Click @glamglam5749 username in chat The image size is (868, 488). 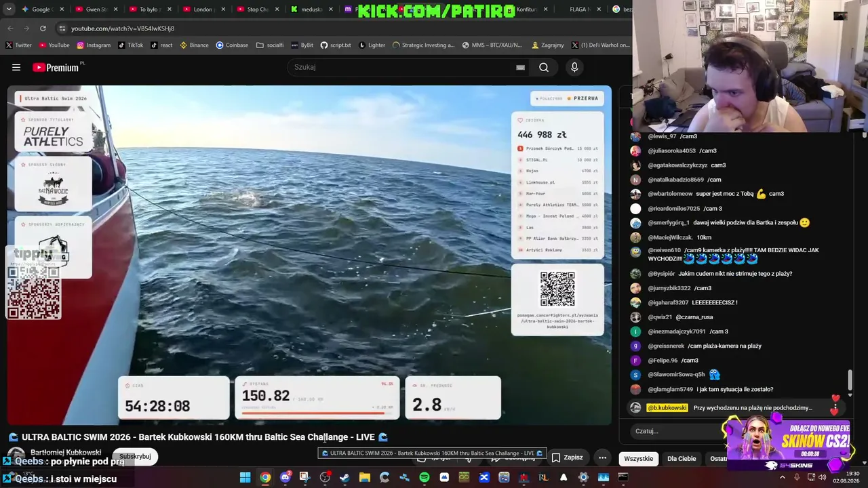coord(670,390)
